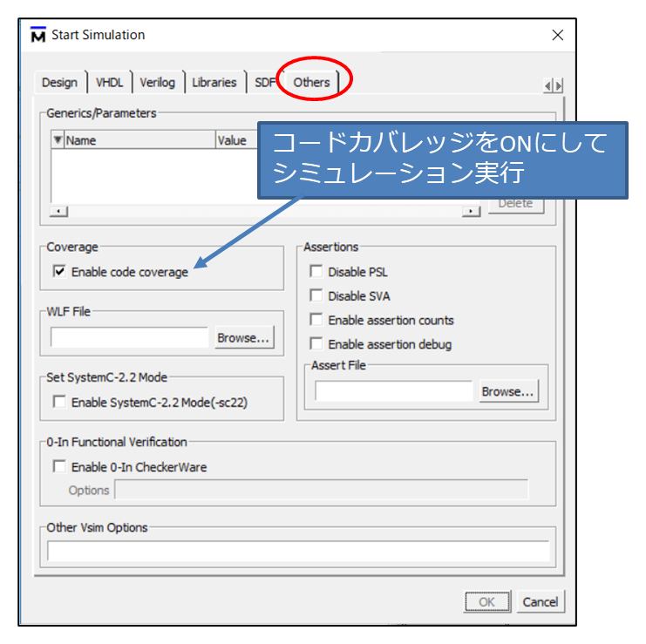The width and height of the screenshot is (646, 644).
Task: Check Disable SVA option
Action: (316, 295)
